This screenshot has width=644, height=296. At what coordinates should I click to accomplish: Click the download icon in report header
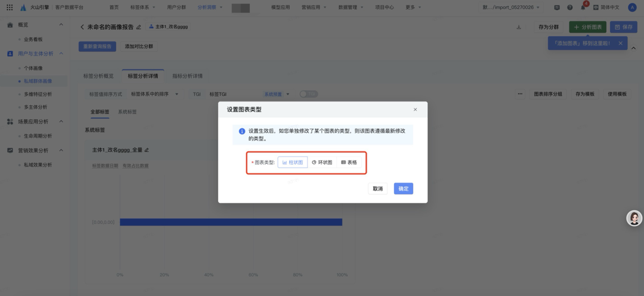pyautogui.click(x=519, y=27)
